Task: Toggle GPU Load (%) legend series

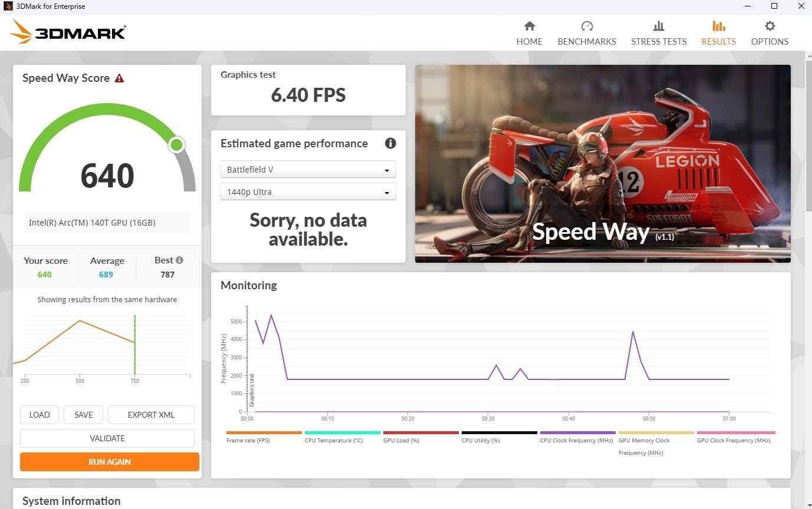Action: (x=420, y=437)
